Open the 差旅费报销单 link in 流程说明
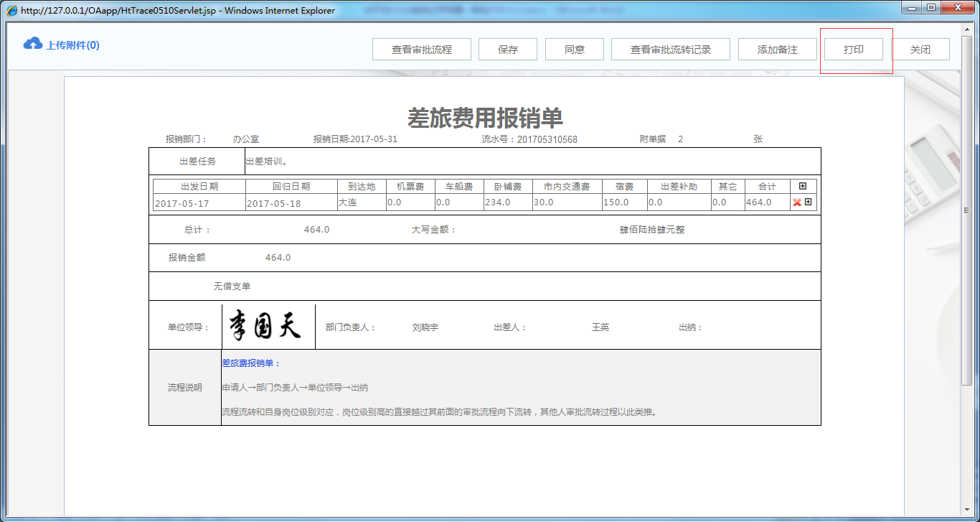The width and height of the screenshot is (980, 522). [248, 363]
